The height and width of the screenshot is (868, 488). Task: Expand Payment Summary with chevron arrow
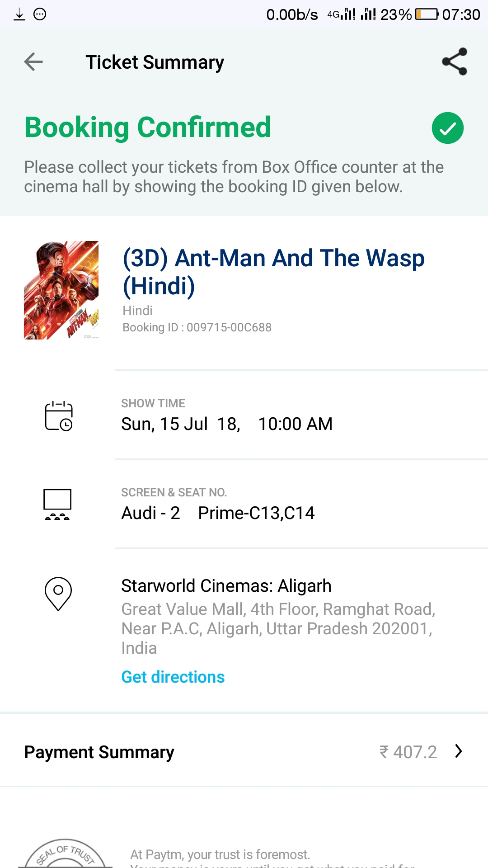click(459, 751)
